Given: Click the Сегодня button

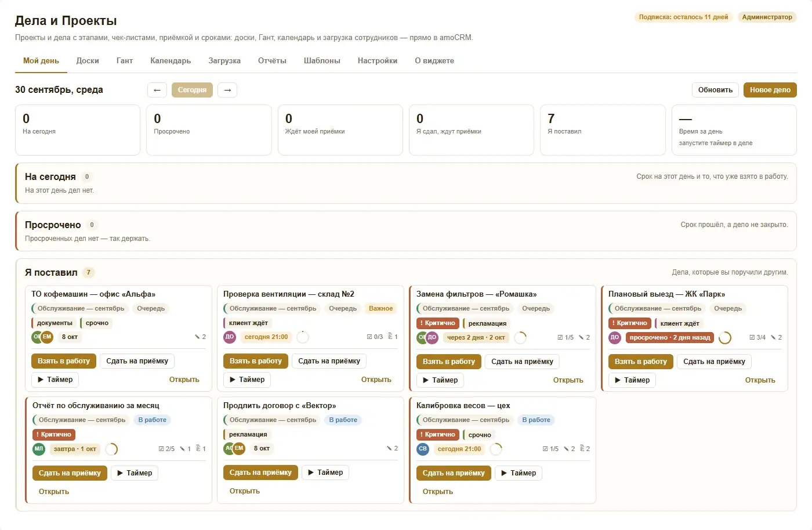Looking at the screenshot, I should coord(192,90).
